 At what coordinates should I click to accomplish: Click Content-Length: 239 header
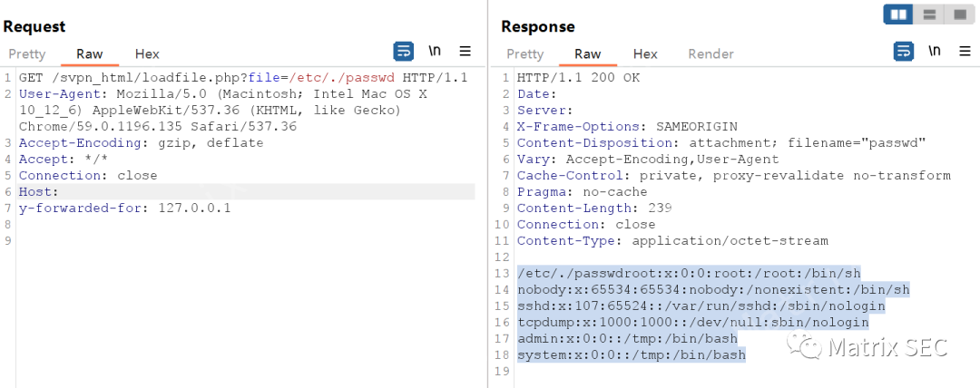pyautogui.click(x=594, y=209)
